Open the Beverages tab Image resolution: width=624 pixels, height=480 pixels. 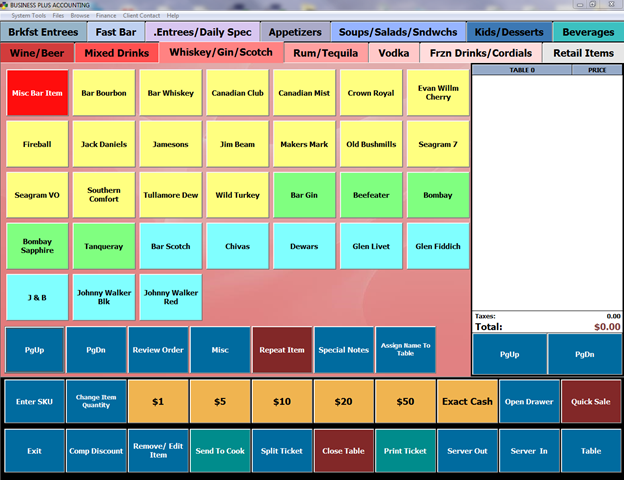(588, 32)
